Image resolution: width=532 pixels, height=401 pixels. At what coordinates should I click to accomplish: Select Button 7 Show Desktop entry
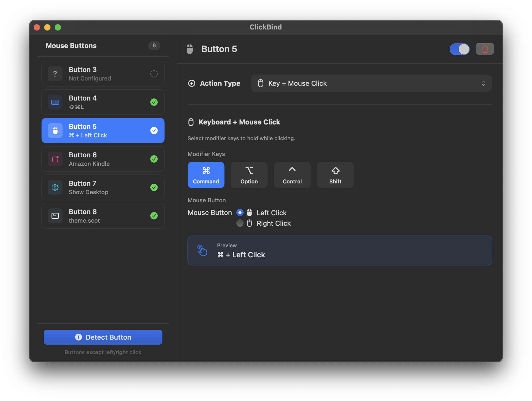pos(103,187)
